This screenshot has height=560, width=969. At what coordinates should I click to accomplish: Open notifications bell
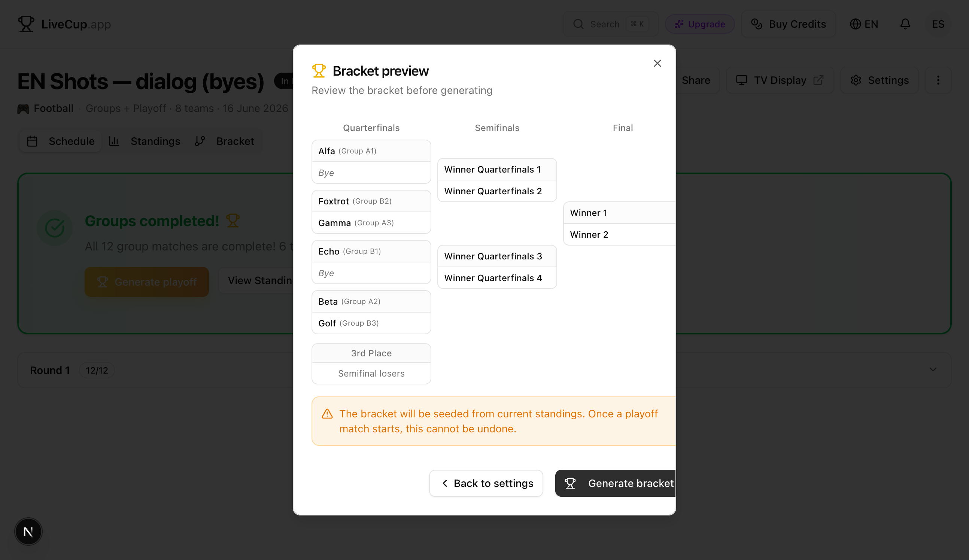pyautogui.click(x=905, y=24)
